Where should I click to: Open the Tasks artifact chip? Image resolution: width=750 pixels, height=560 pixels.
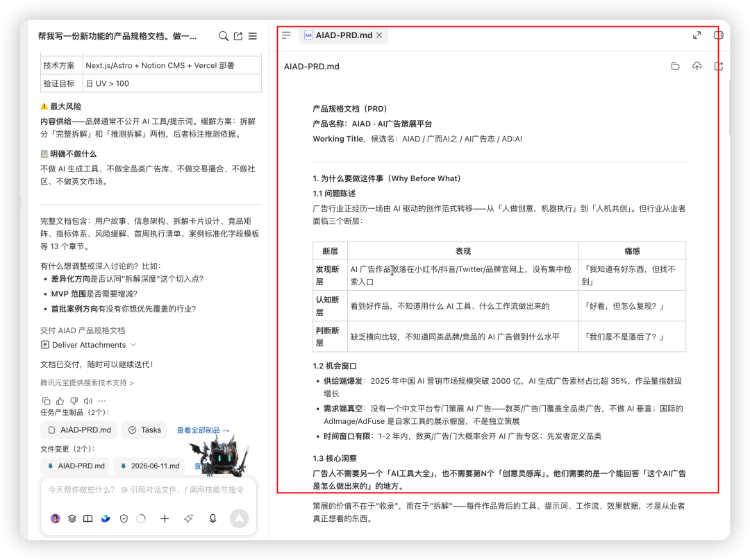[x=144, y=430]
